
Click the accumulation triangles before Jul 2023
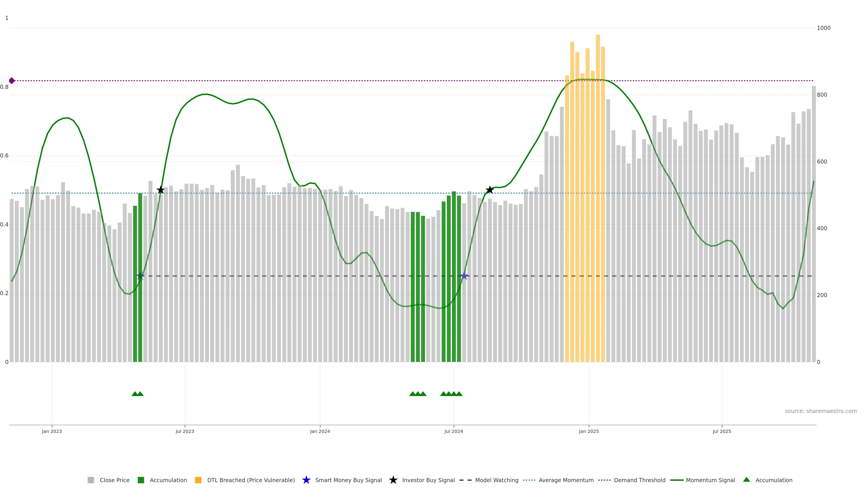137,394
